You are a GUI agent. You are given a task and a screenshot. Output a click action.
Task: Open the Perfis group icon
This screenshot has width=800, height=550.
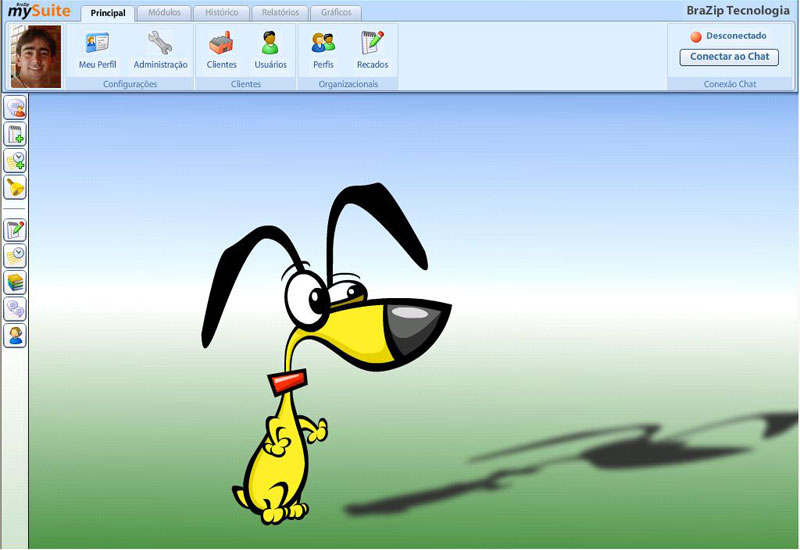pyautogui.click(x=323, y=43)
